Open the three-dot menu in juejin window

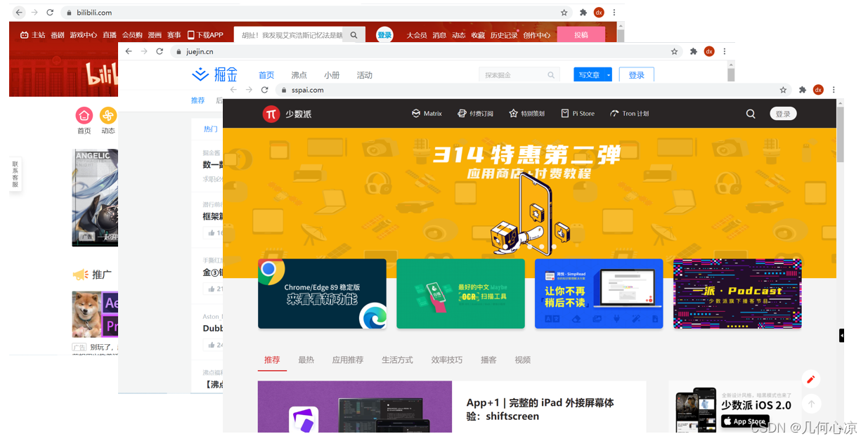[724, 51]
